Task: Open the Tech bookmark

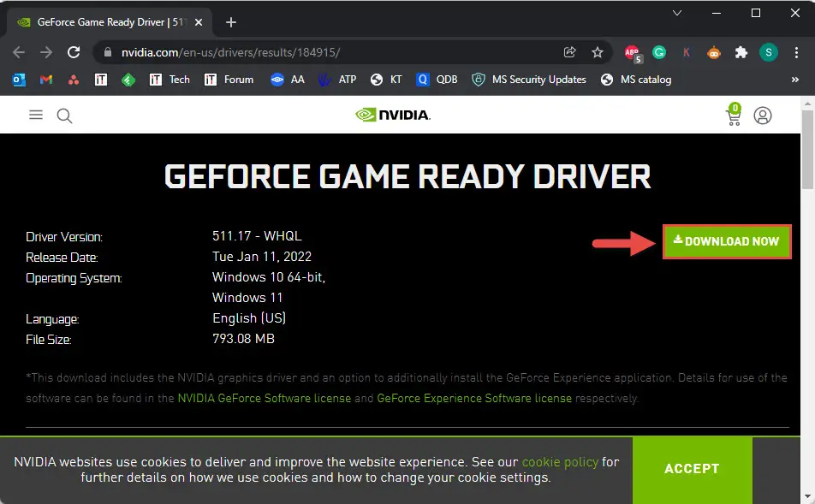Action: click(x=170, y=80)
